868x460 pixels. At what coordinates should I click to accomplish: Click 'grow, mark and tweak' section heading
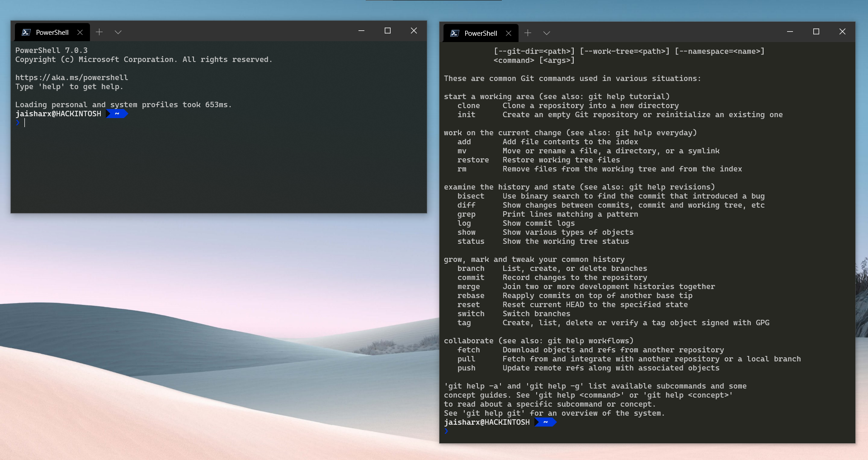pos(534,260)
